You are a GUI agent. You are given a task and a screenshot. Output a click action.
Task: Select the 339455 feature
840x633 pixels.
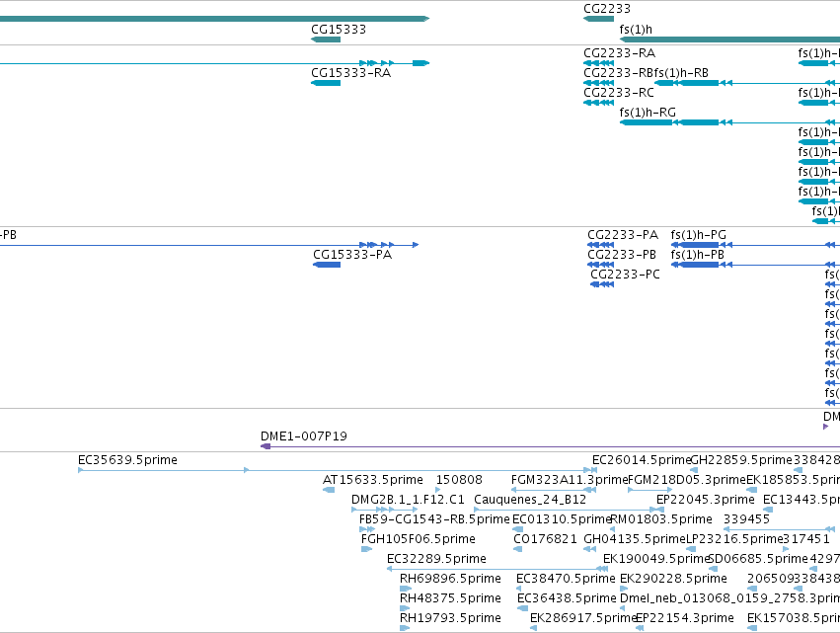[782, 529]
